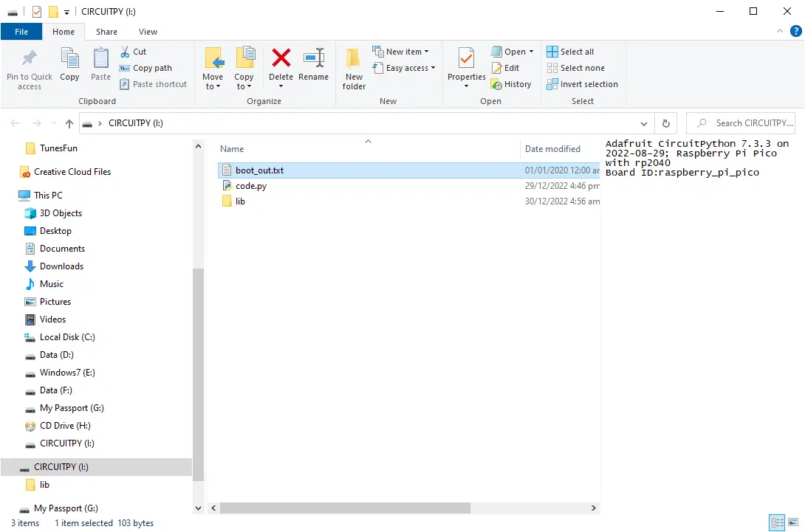Viewport: 805px width, 532px height.
Task: Open CD Drive (H:) in sidebar
Action: pyautogui.click(x=58, y=426)
